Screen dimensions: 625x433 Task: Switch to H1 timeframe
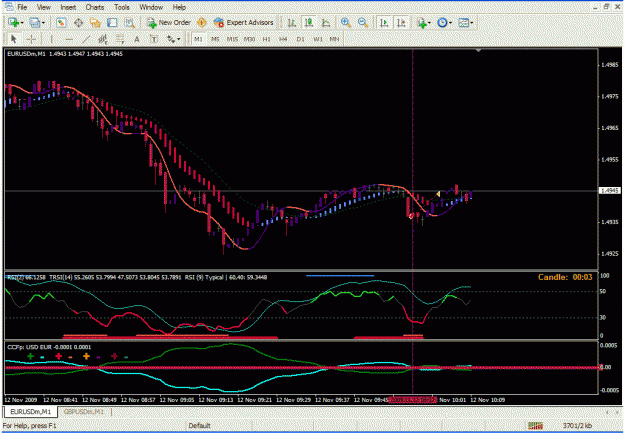(x=267, y=39)
